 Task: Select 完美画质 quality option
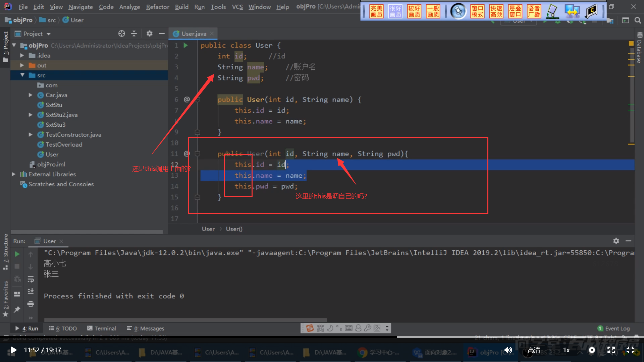(x=376, y=11)
